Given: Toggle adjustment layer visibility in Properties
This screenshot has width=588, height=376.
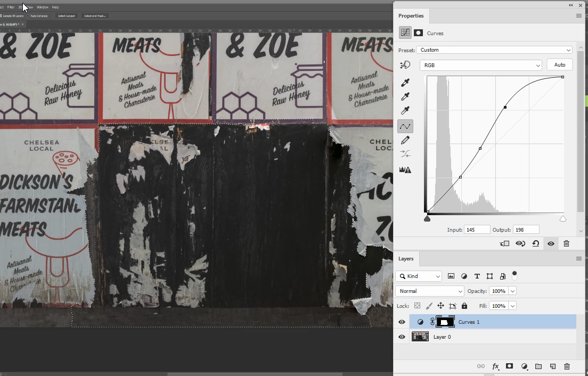Looking at the screenshot, I should pyautogui.click(x=551, y=244).
